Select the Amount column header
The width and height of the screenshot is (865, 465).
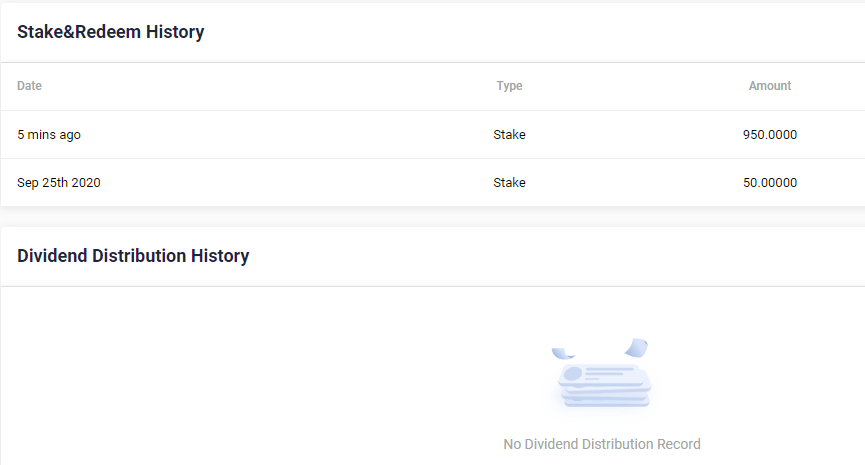click(770, 85)
